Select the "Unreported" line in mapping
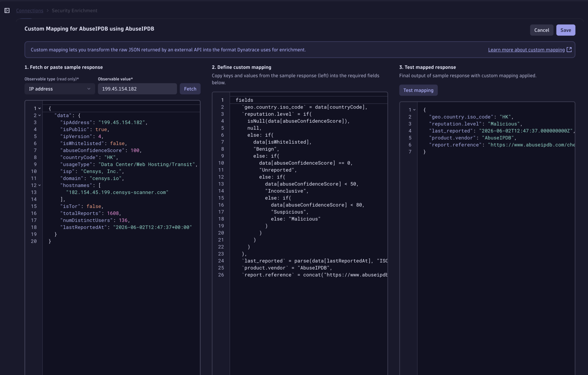Image resolution: width=588 pixels, height=375 pixels. click(278, 170)
